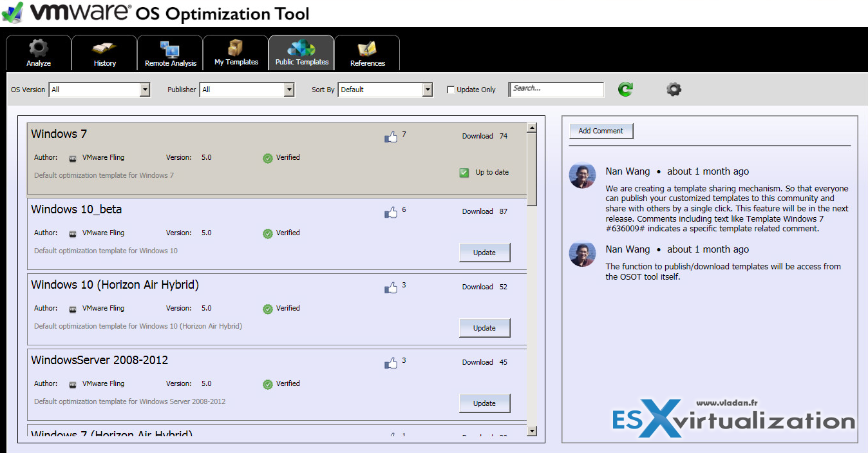Click thumbs-up icon for Windows 10_beta

[x=391, y=212]
